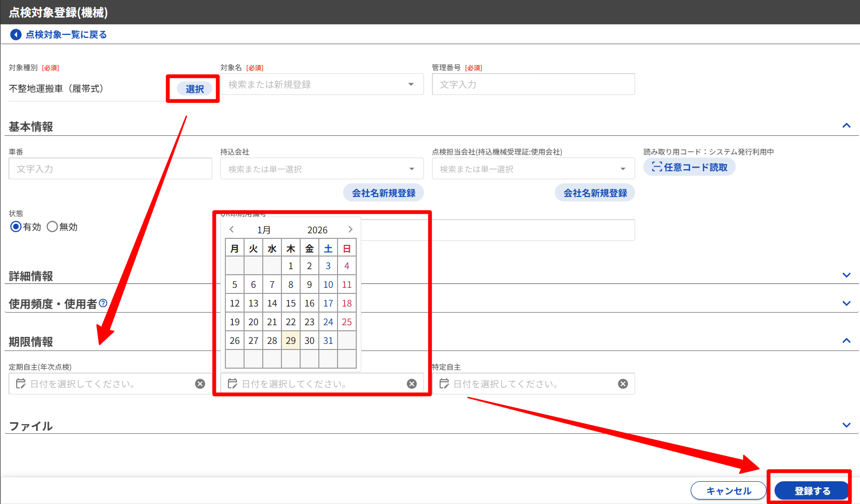Expand the 詳細情報 section

pos(846,275)
